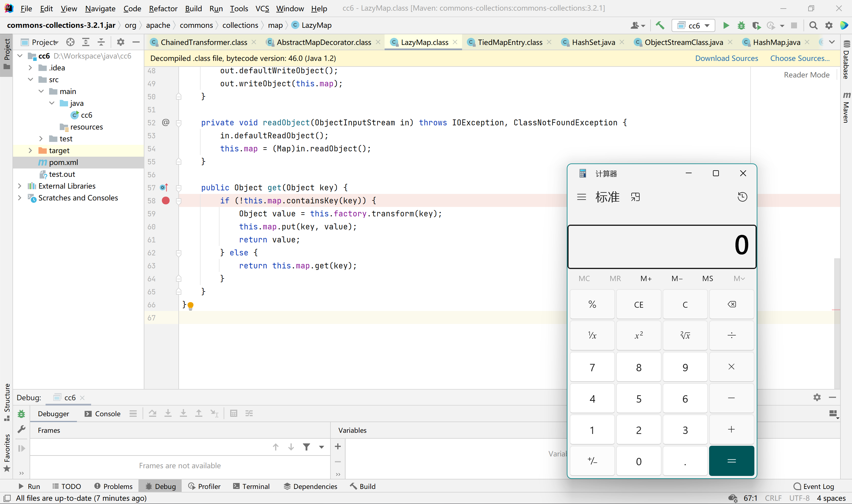Open the Navigate menu
The image size is (852, 504).
[100, 9]
